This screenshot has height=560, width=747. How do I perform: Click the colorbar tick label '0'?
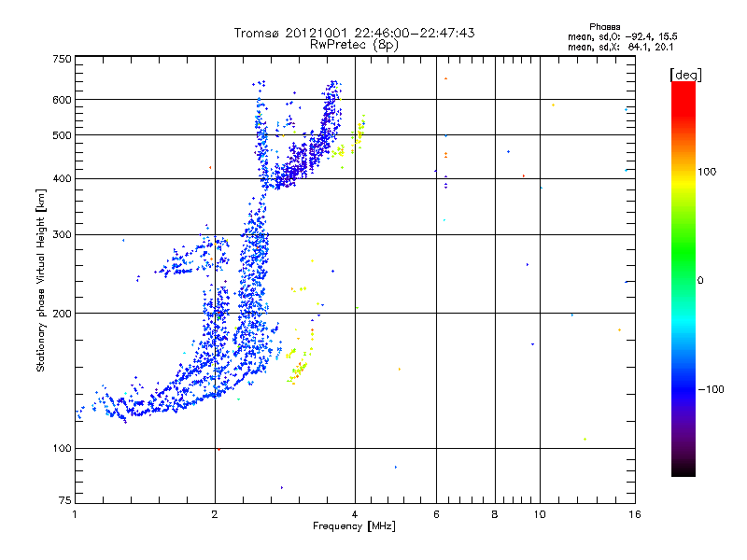pyautogui.click(x=700, y=281)
